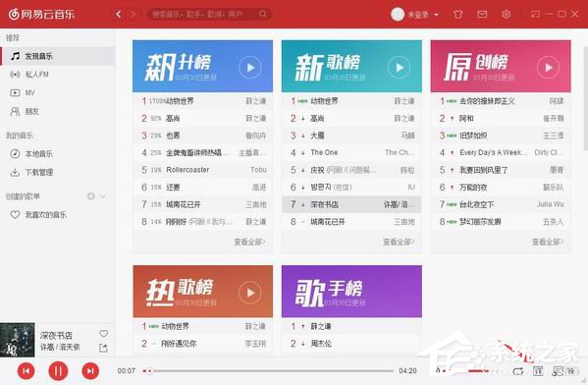The image size is (588, 385).
Task: Toggle the loop play mode icon
Action: pyautogui.click(x=518, y=371)
